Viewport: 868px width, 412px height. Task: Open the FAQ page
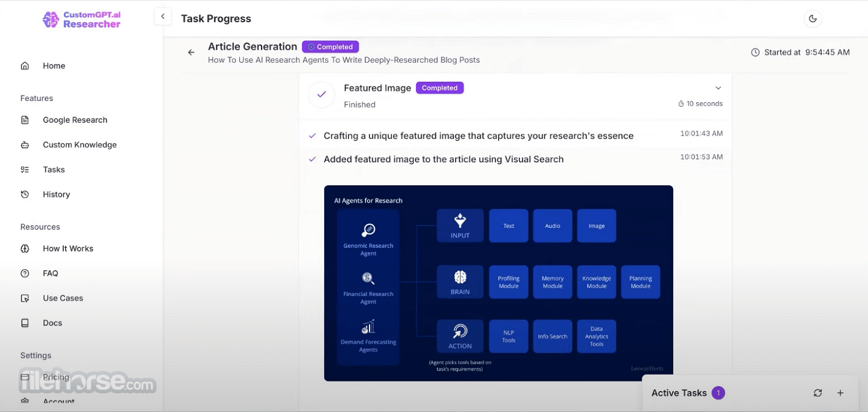pyautogui.click(x=50, y=273)
